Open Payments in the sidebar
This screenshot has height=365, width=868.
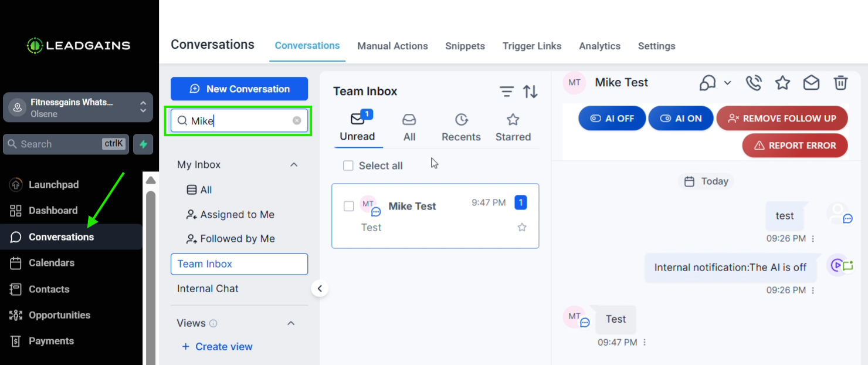[x=42, y=341]
